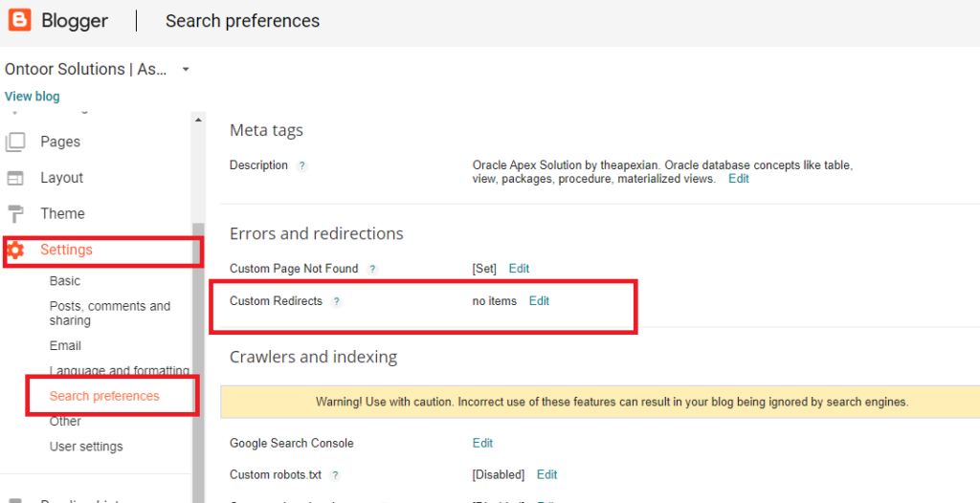Edit the Meta tags description
Screen dimensions: 980x503
coord(738,179)
